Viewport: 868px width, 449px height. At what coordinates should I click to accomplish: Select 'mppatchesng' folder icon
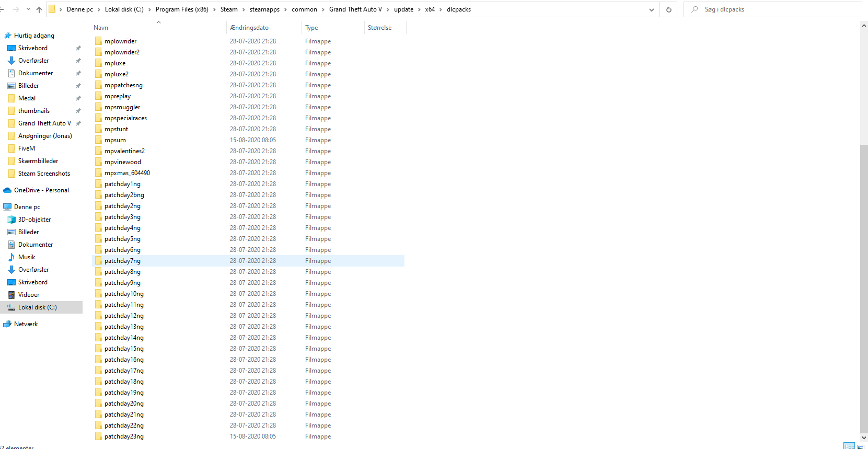[x=98, y=85]
